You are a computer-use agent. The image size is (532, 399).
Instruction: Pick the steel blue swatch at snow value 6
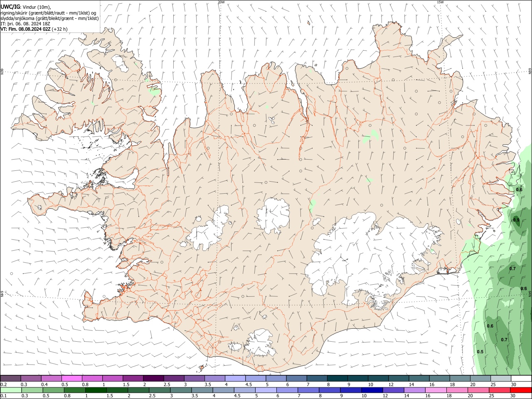(x=296, y=378)
